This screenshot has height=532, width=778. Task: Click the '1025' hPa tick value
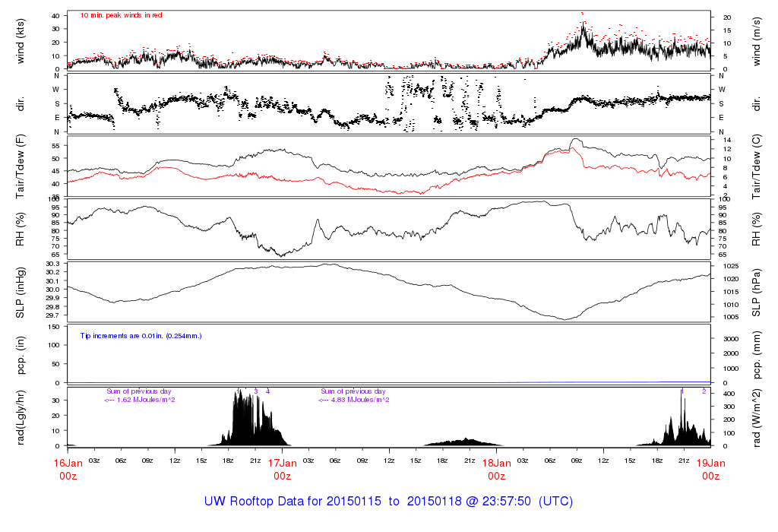(x=730, y=266)
